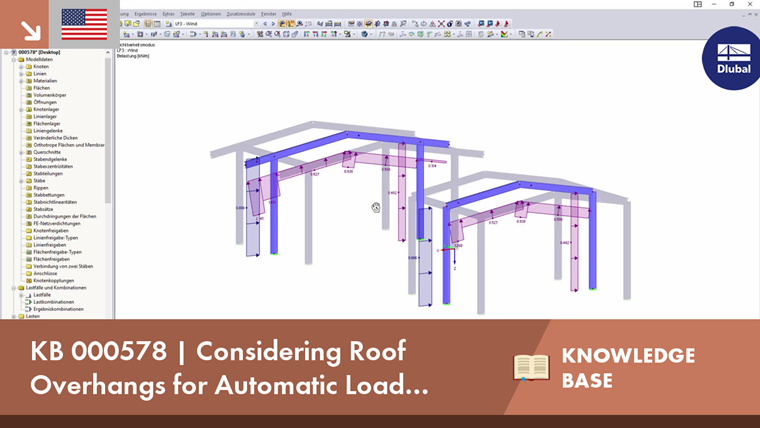
Task: Open the Hilfe menu
Action: click(287, 14)
